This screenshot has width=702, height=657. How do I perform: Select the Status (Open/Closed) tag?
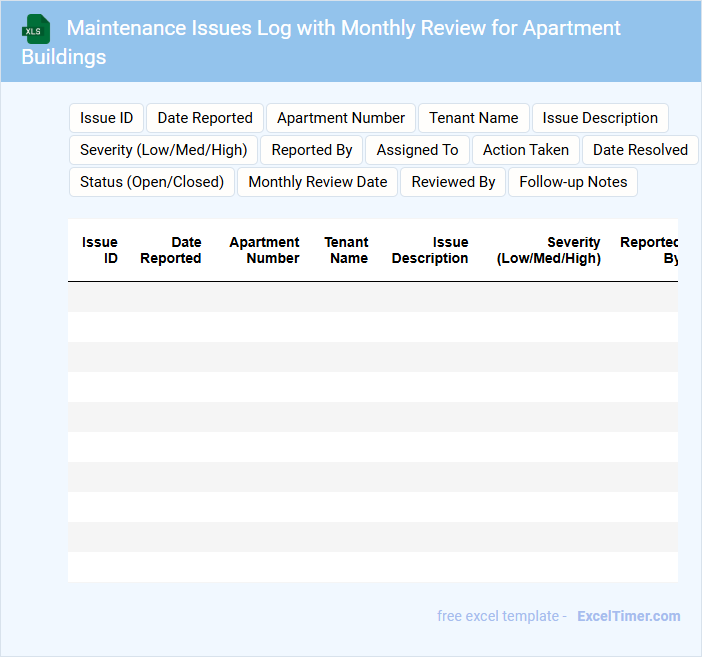152,182
